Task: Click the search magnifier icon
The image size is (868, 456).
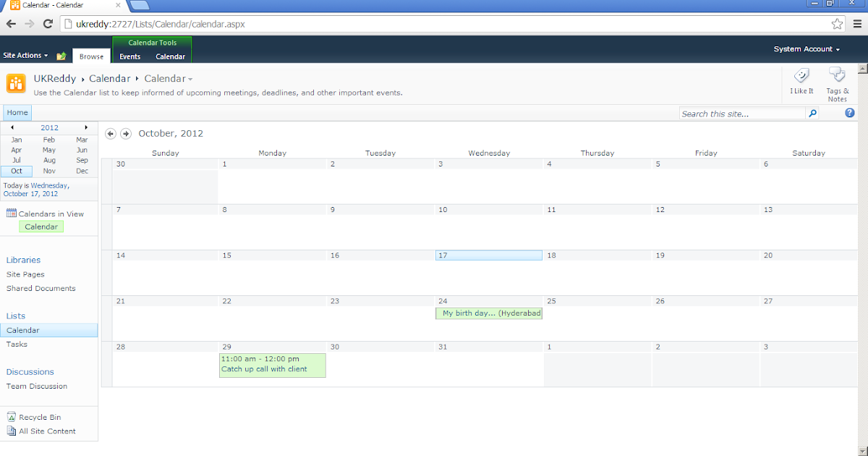Action: click(812, 113)
